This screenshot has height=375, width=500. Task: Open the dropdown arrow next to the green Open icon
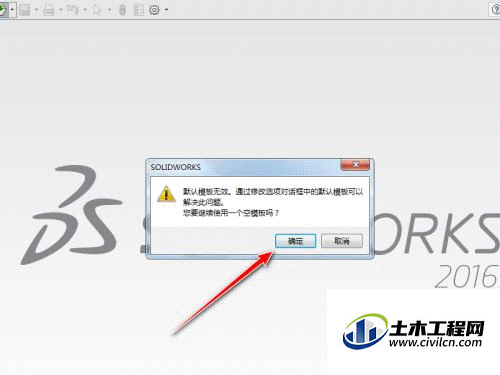(x=12, y=10)
